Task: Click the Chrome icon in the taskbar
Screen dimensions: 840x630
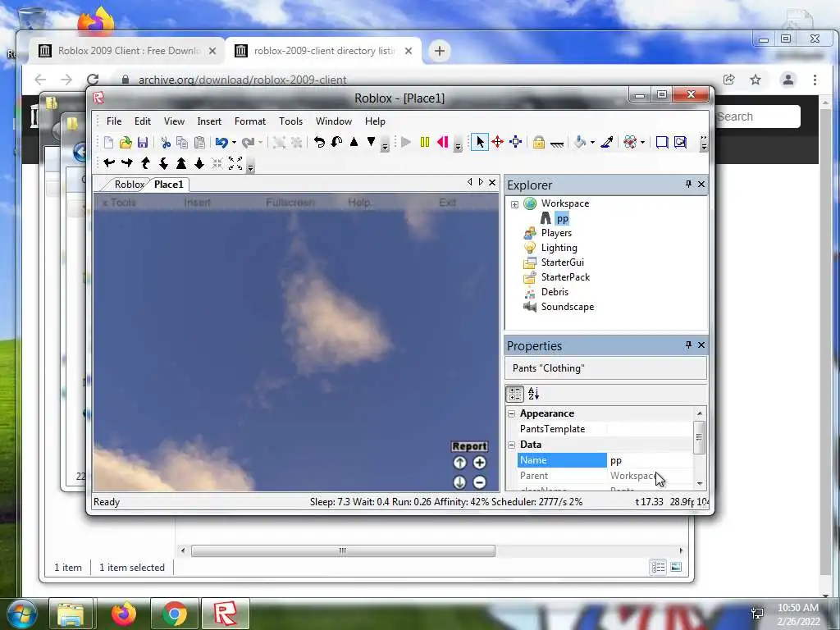Action: [x=174, y=614]
